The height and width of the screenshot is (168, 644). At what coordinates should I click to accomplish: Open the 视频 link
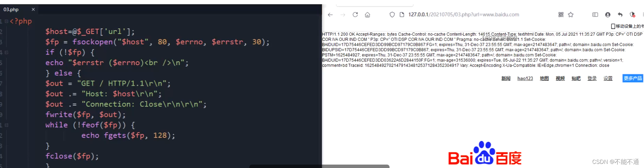560,78
